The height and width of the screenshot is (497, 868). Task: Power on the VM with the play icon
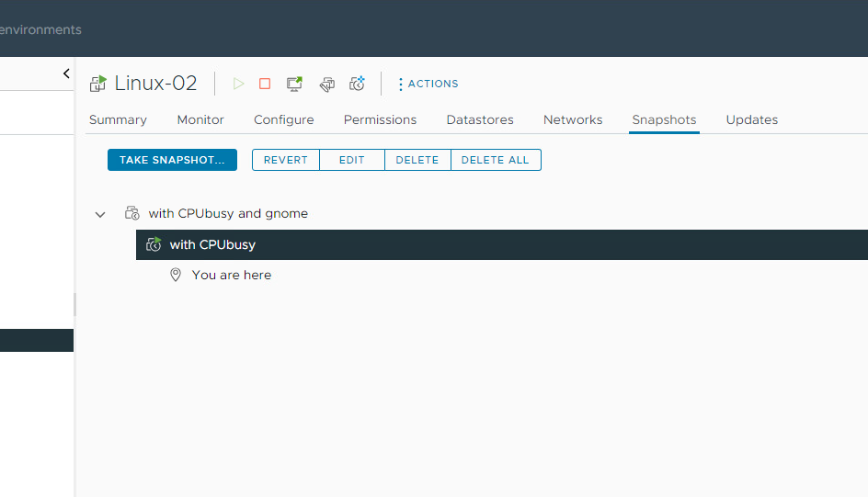click(238, 84)
